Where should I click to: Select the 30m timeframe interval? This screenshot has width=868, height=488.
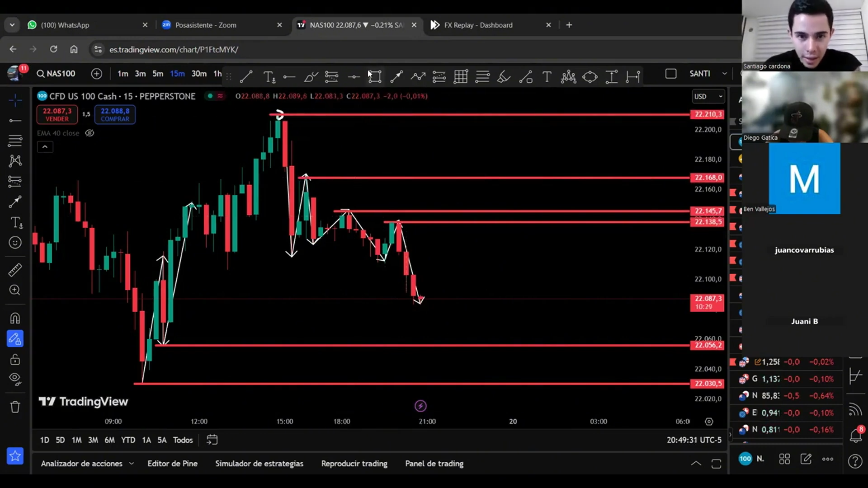coord(199,74)
